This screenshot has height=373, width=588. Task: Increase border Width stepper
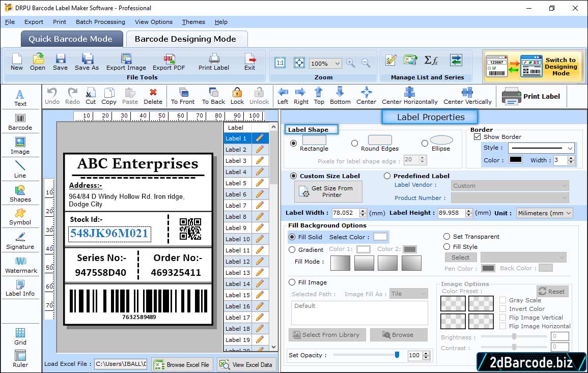pos(571,158)
